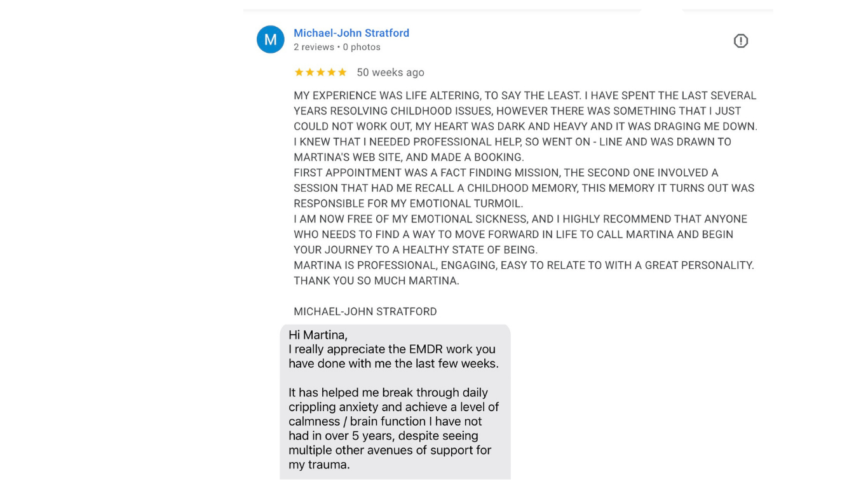
Task: Click the "2 reviews • 0 photos" text
Action: pyautogui.click(x=337, y=47)
